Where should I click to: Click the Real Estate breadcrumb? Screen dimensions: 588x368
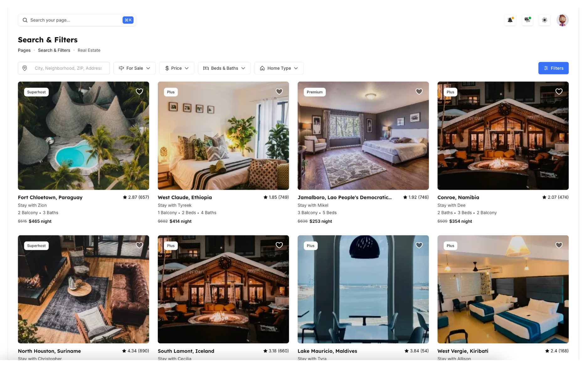(89, 50)
